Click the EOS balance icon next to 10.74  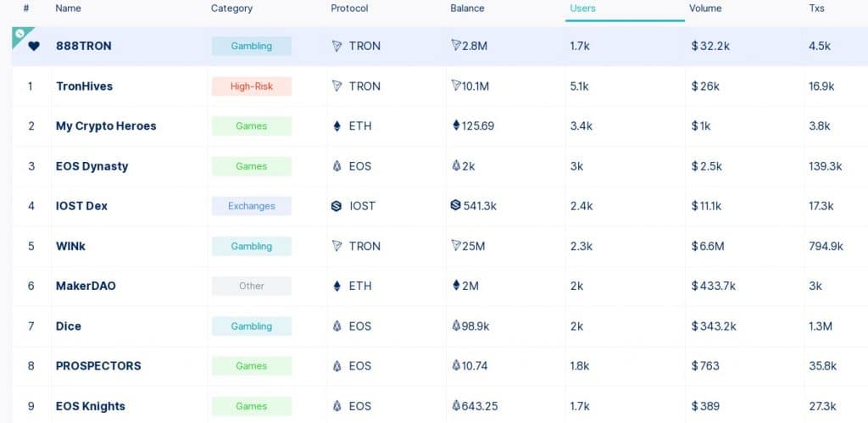pos(456,365)
